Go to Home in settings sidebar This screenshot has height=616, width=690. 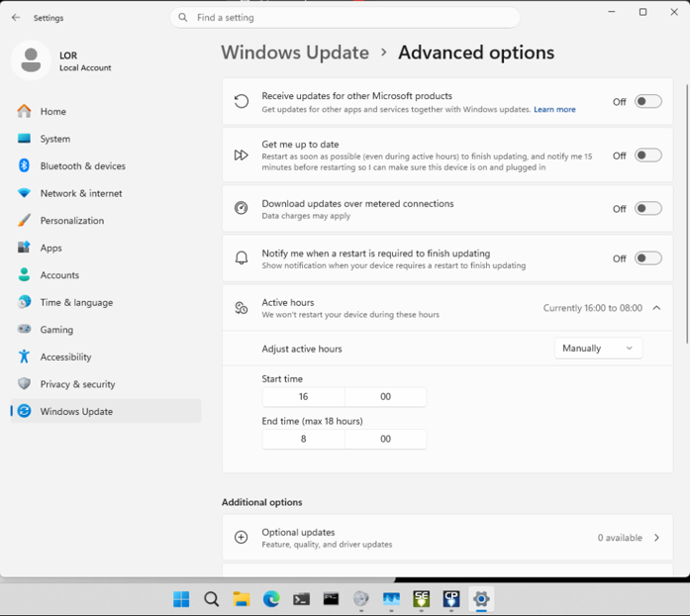click(106, 111)
